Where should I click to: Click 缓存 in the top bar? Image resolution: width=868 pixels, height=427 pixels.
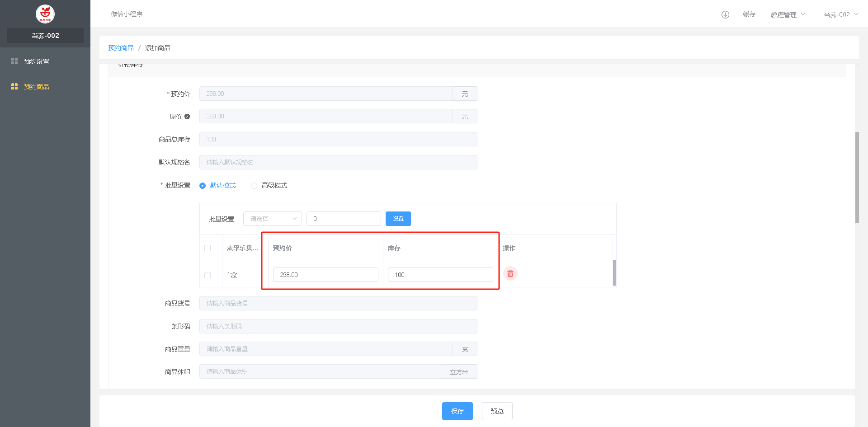point(749,14)
